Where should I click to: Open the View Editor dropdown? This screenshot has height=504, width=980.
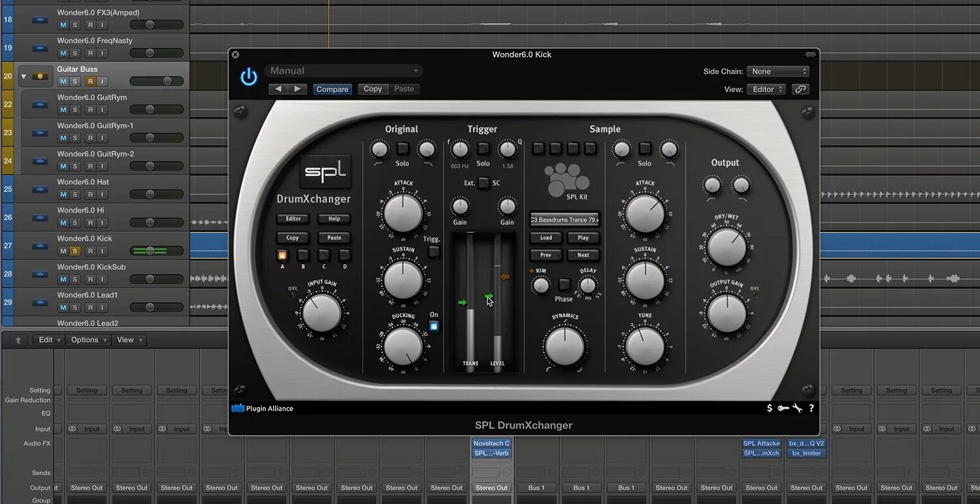pyautogui.click(x=766, y=90)
